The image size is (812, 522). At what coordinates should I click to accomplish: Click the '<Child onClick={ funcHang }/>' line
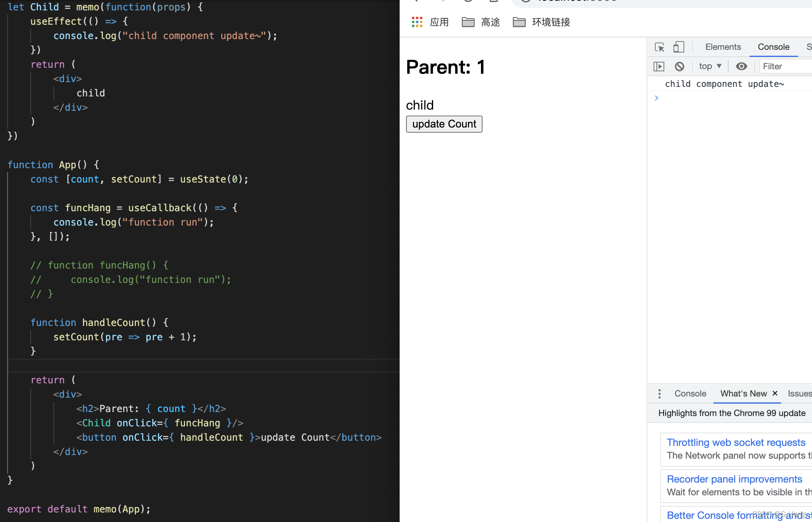coord(160,423)
